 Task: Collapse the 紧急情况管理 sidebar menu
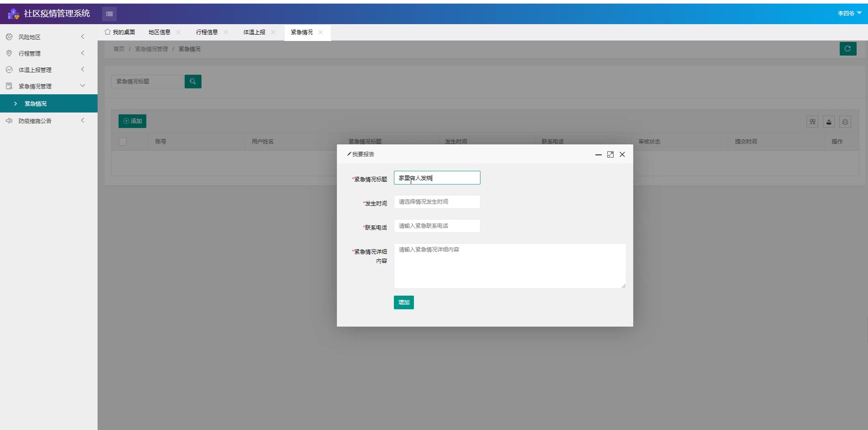46,86
